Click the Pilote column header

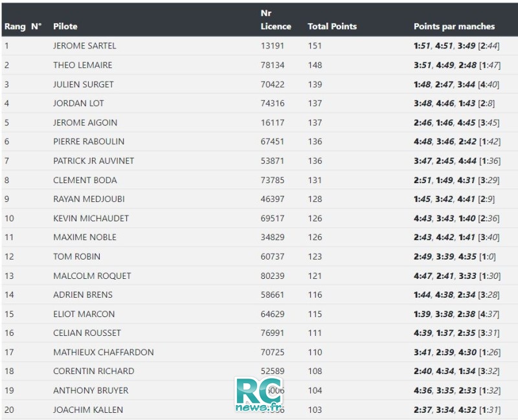click(x=65, y=27)
